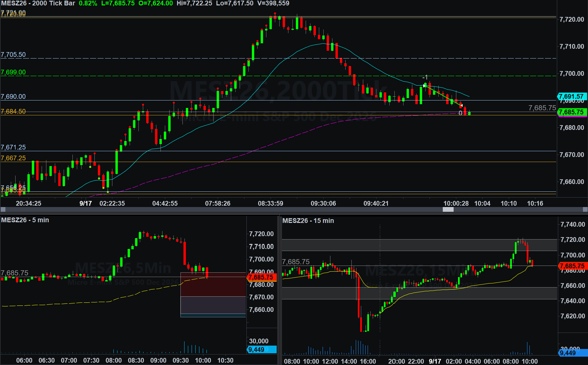
Task: Click the gray profit zone of the position box
Action: coord(213,305)
